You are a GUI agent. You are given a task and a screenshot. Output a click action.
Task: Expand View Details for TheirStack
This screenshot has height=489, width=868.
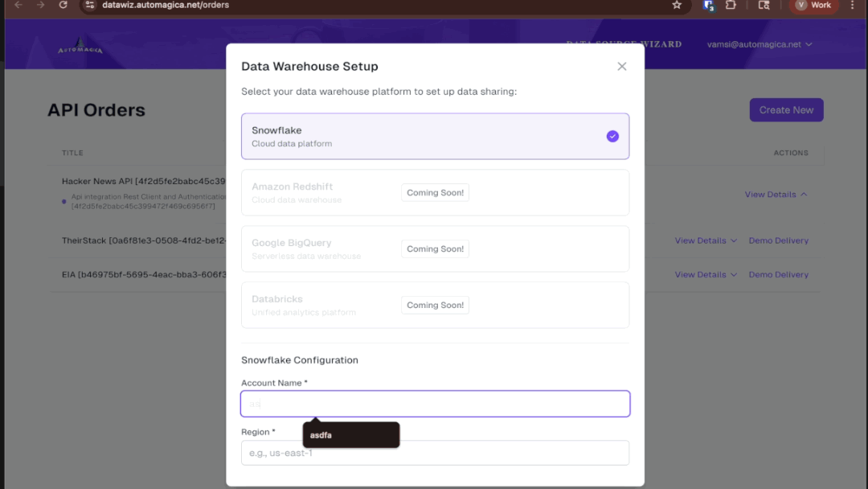[x=706, y=240]
